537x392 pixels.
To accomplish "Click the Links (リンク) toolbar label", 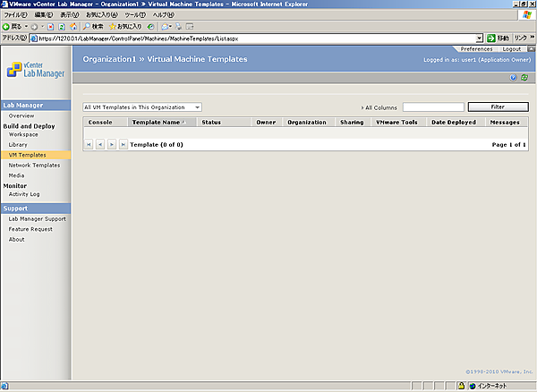I will coord(521,38).
